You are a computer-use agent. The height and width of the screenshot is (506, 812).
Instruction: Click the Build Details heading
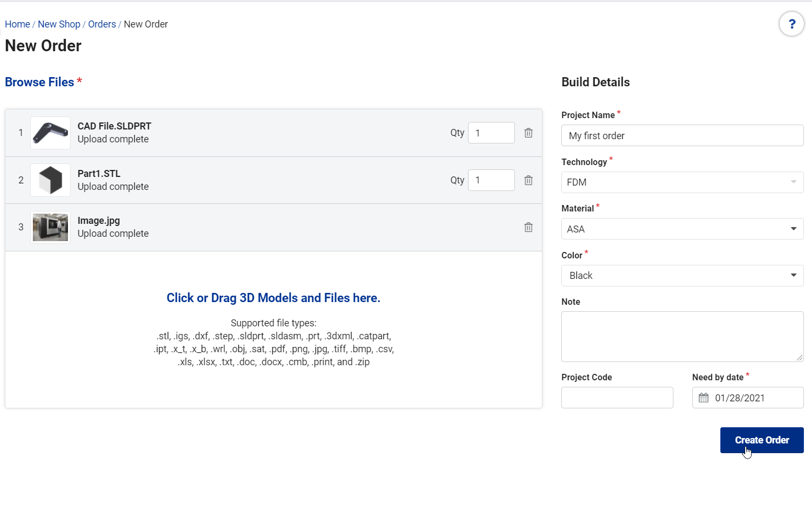point(595,82)
